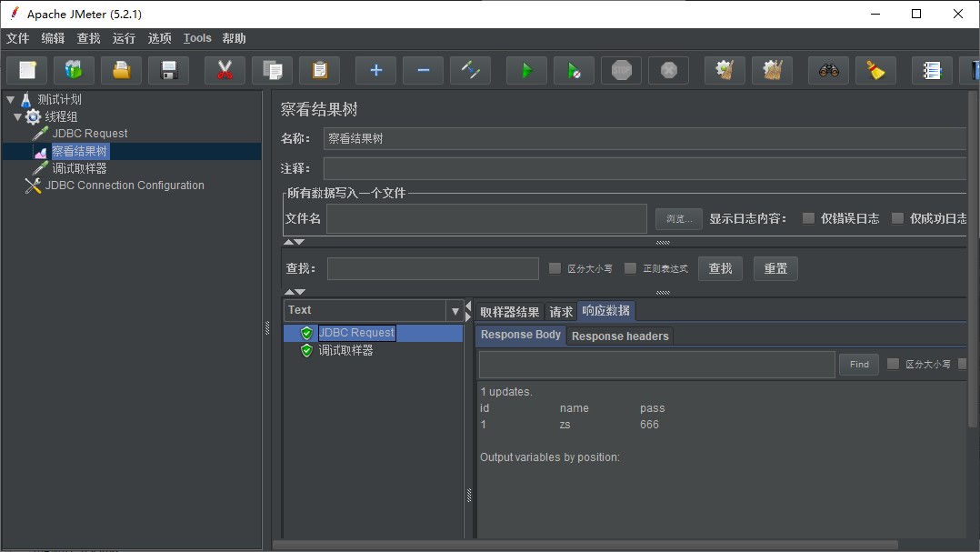Click the green shield next to 调试取样器 result
The width and height of the screenshot is (980, 552).
coord(306,351)
